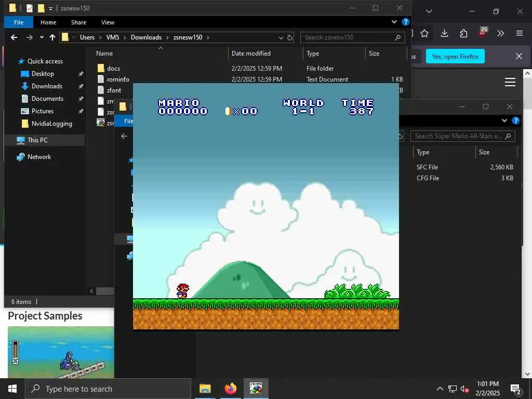This screenshot has width=532, height=399.
Task: Click the search field in second Explorer window
Action: [463, 136]
